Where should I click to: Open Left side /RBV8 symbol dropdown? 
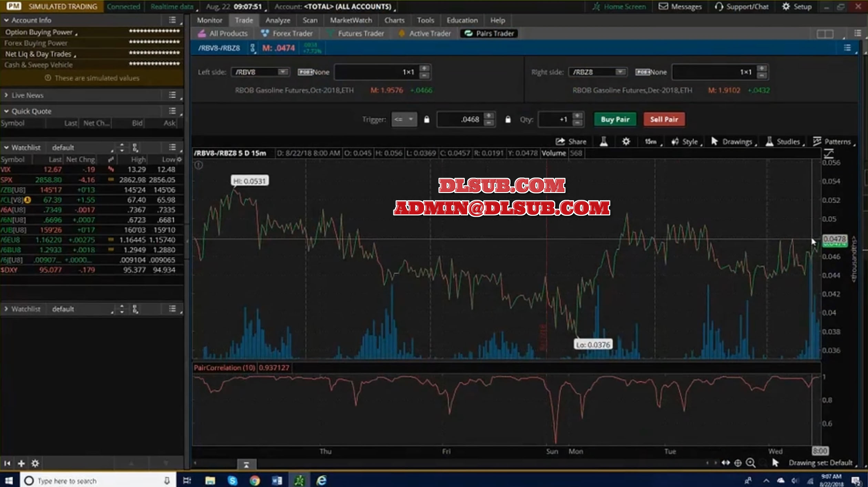click(x=282, y=72)
